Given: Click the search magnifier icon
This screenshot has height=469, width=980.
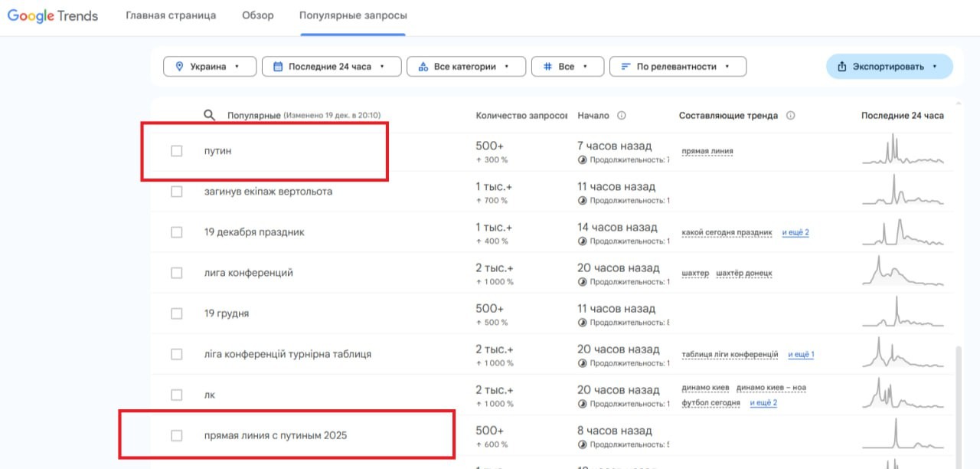Looking at the screenshot, I should [x=210, y=115].
